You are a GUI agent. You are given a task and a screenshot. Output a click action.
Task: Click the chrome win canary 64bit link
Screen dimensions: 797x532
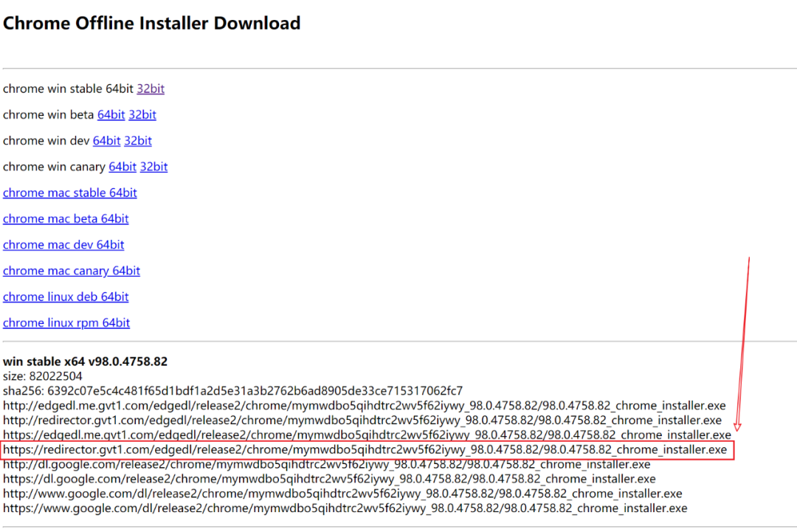coord(123,167)
